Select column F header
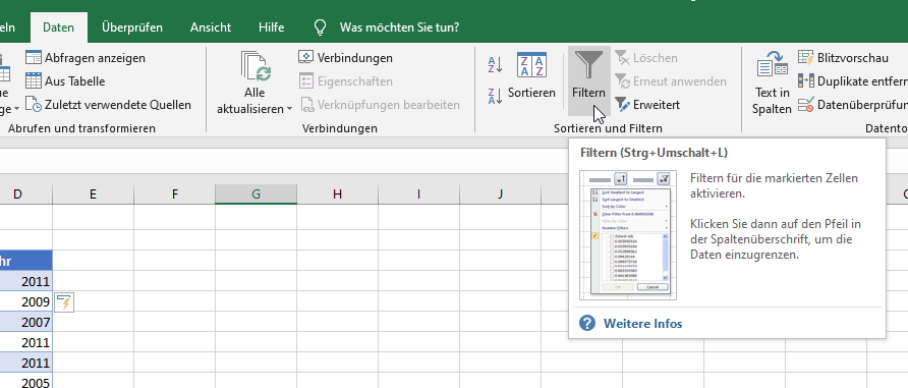The width and height of the screenshot is (908, 388). [x=174, y=194]
